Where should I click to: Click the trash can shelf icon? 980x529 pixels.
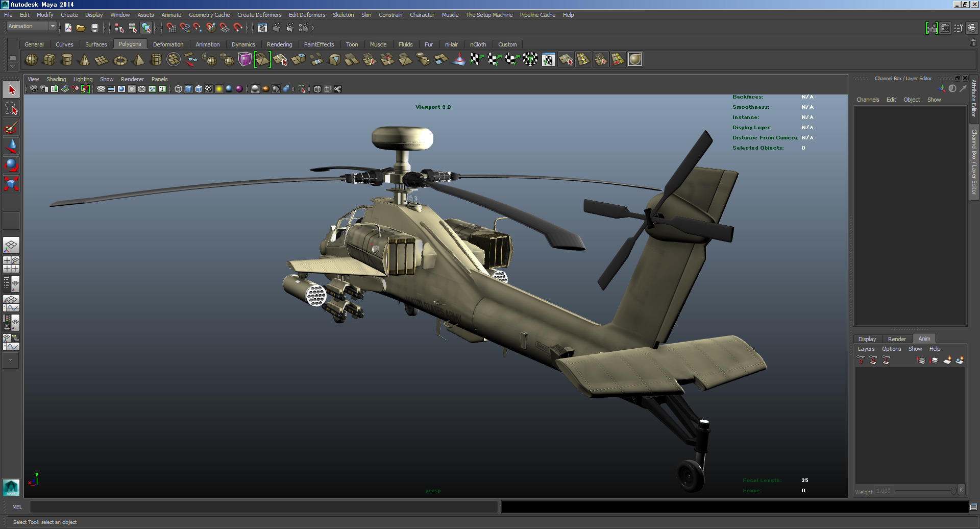pyautogui.click(x=973, y=43)
